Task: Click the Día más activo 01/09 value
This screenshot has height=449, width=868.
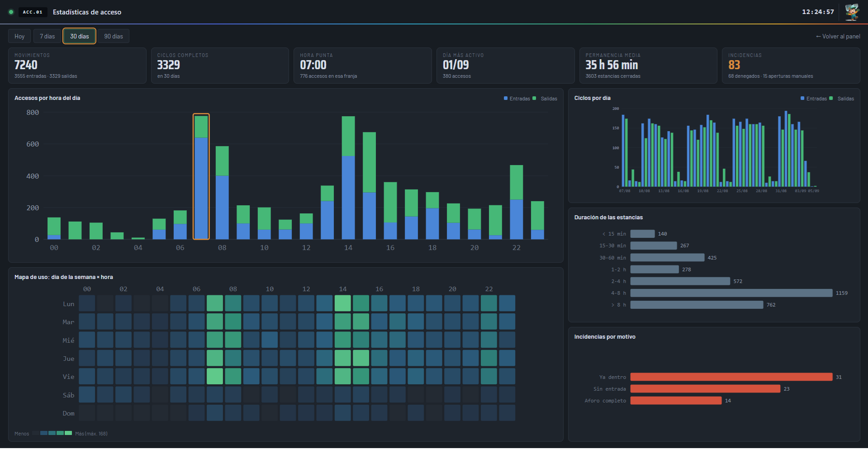Action: [455, 65]
